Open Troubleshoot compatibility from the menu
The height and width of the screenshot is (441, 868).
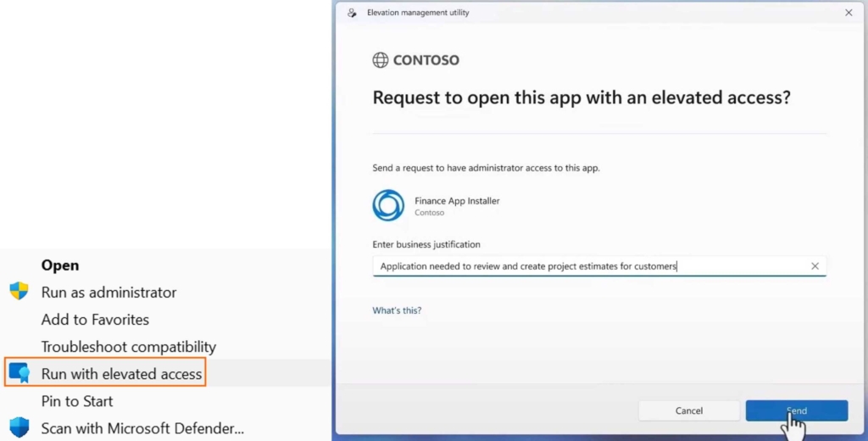[x=128, y=347]
